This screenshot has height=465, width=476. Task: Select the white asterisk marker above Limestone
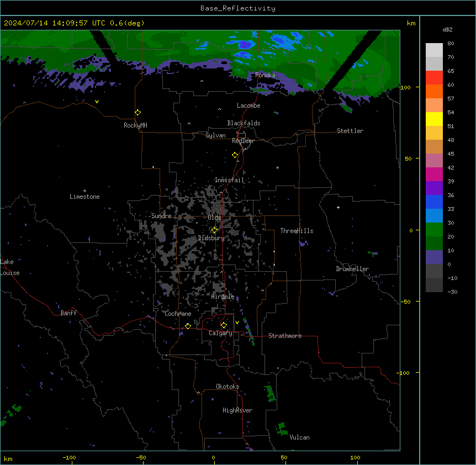pyautogui.click(x=84, y=191)
